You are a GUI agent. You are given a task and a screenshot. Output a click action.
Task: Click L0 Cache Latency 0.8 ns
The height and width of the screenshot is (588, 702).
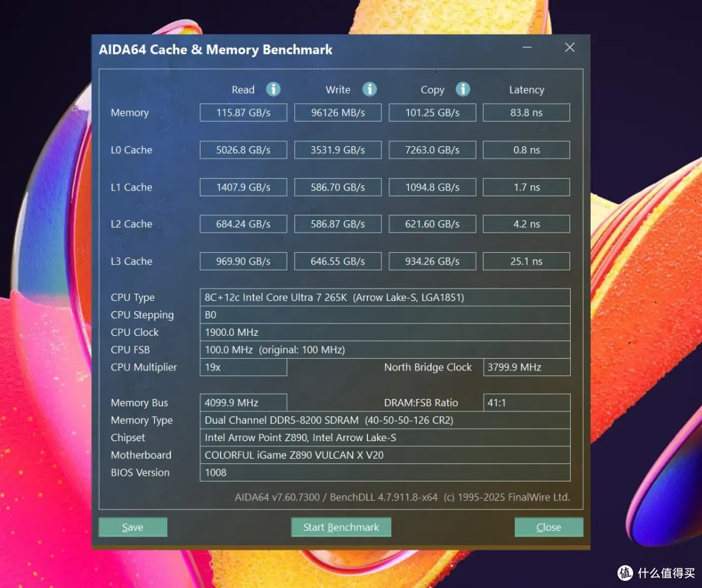tap(526, 150)
